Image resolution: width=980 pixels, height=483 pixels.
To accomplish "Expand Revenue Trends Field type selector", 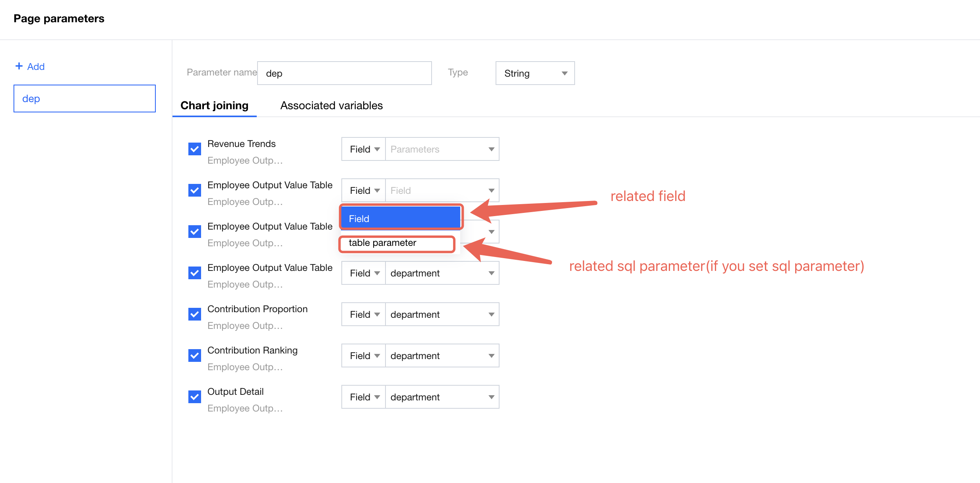I will point(364,149).
